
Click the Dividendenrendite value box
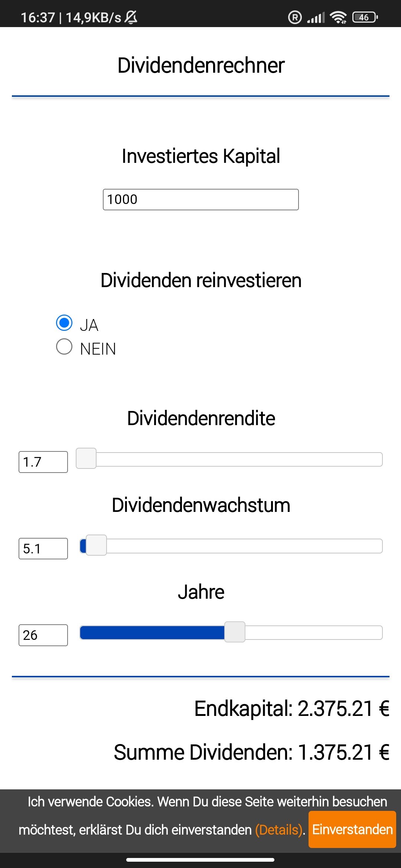pyautogui.click(x=43, y=462)
